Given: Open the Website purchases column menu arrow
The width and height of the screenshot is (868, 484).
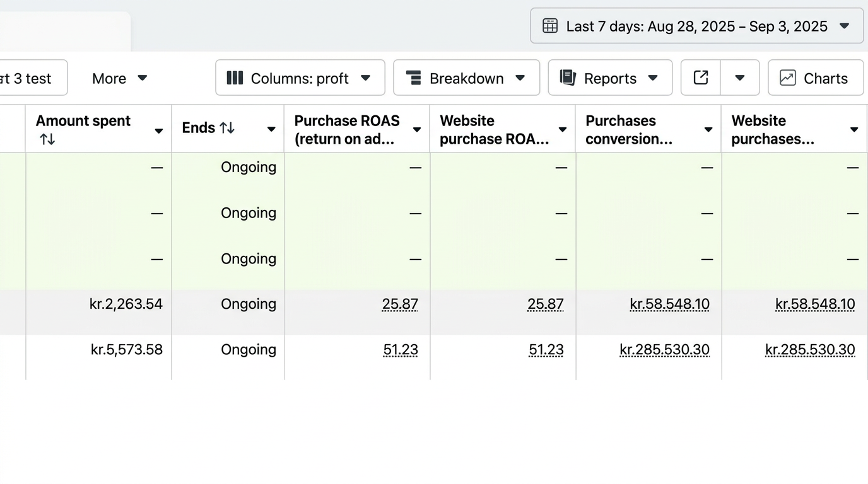Looking at the screenshot, I should (x=854, y=130).
